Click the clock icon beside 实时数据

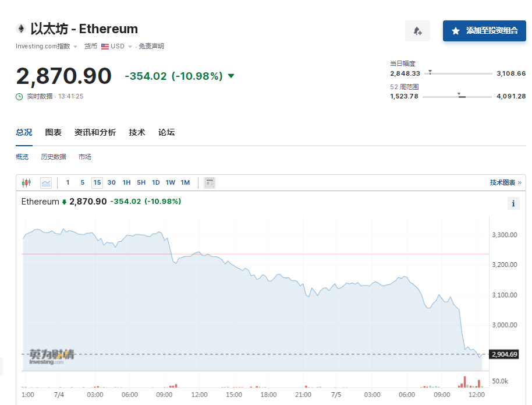coord(19,96)
